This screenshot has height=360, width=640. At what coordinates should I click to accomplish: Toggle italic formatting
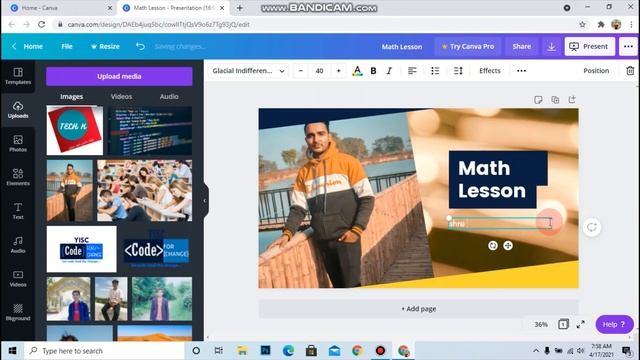[x=389, y=71]
